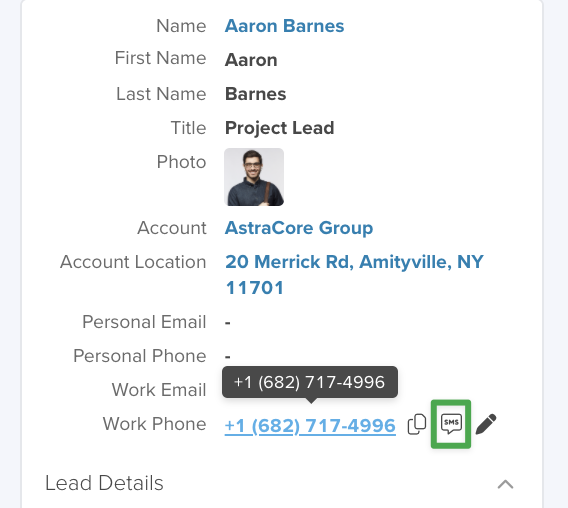This screenshot has height=508, width=568.
Task: Click the empty Personal Email value
Action: [x=227, y=322]
